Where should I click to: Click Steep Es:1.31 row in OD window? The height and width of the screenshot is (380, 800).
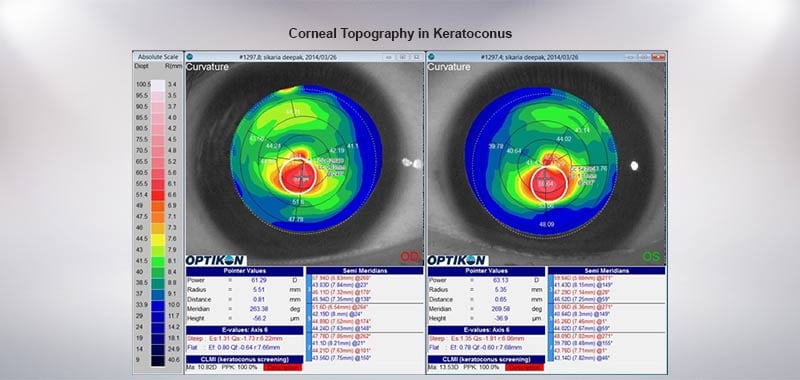tap(235, 339)
